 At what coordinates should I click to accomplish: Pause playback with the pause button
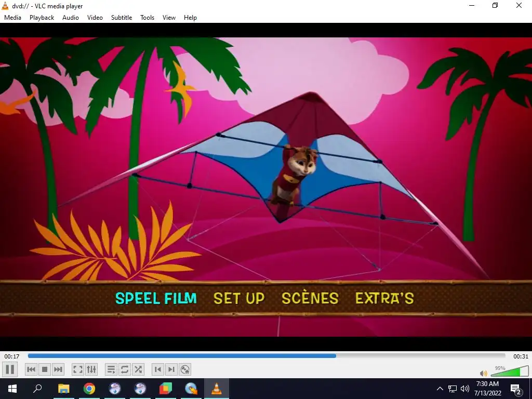pyautogui.click(x=10, y=369)
